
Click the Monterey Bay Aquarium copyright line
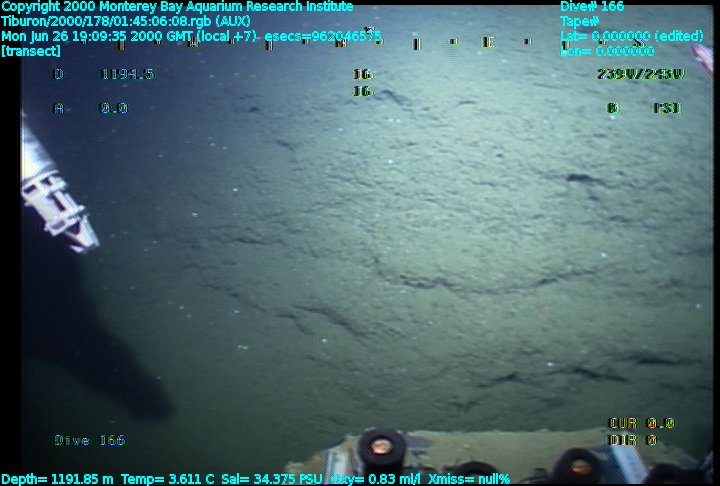(x=177, y=6)
